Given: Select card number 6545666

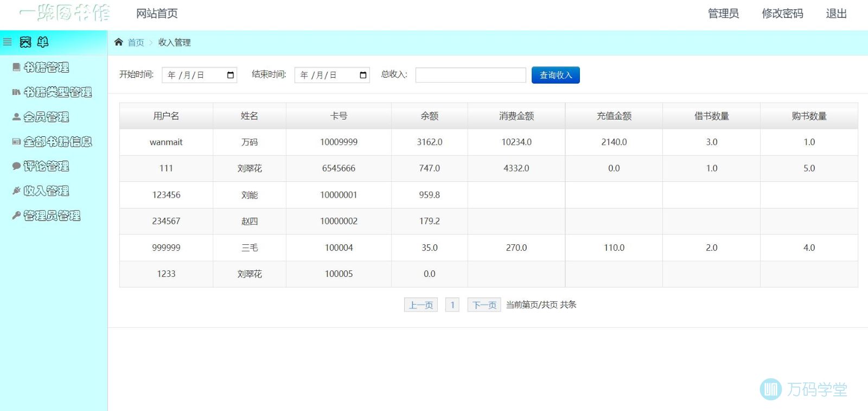Looking at the screenshot, I should pyautogui.click(x=339, y=168).
